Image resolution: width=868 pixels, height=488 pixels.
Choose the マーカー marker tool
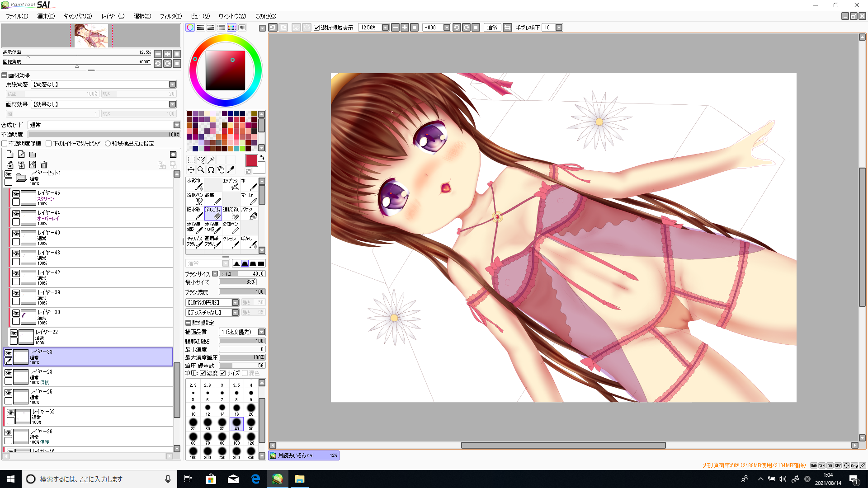pyautogui.click(x=249, y=199)
